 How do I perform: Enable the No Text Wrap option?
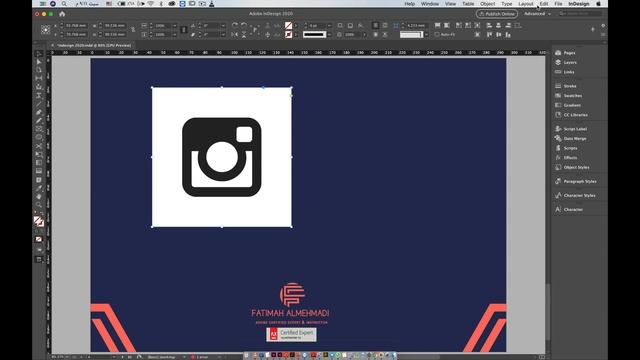[376, 25]
